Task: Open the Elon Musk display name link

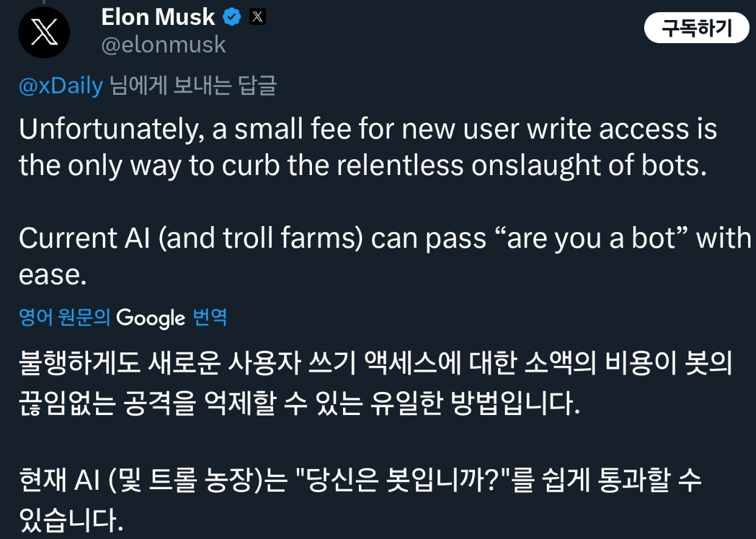Action: pyautogui.click(x=158, y=17)
